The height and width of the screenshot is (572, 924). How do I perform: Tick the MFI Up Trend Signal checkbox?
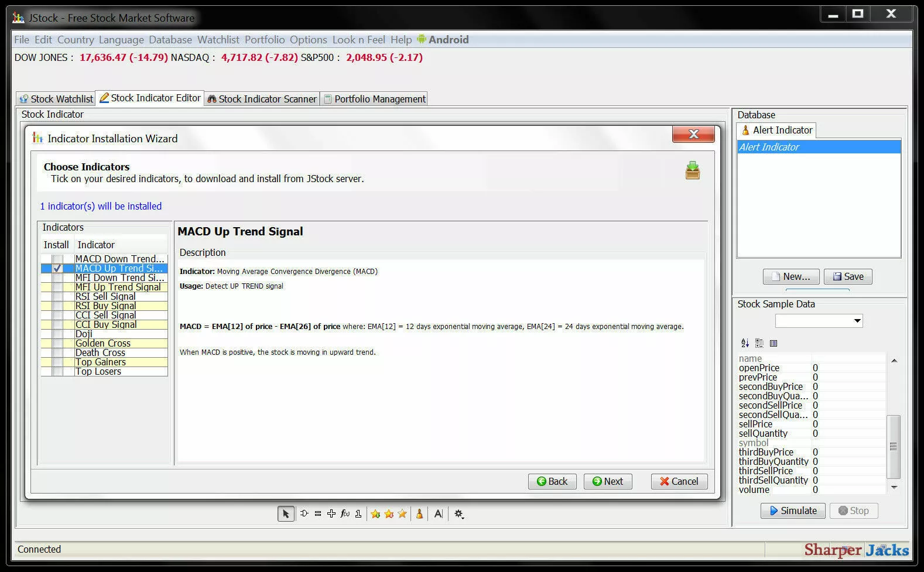[x=57, y=287]
